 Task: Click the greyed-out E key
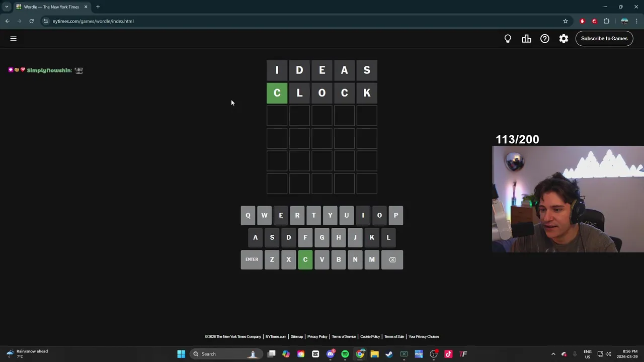click(281, 215)
